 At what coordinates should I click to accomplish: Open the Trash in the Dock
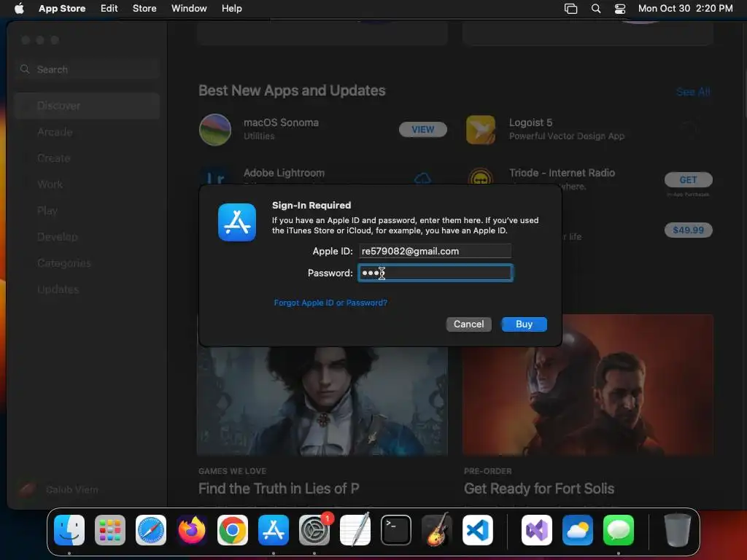pos(678,530)
